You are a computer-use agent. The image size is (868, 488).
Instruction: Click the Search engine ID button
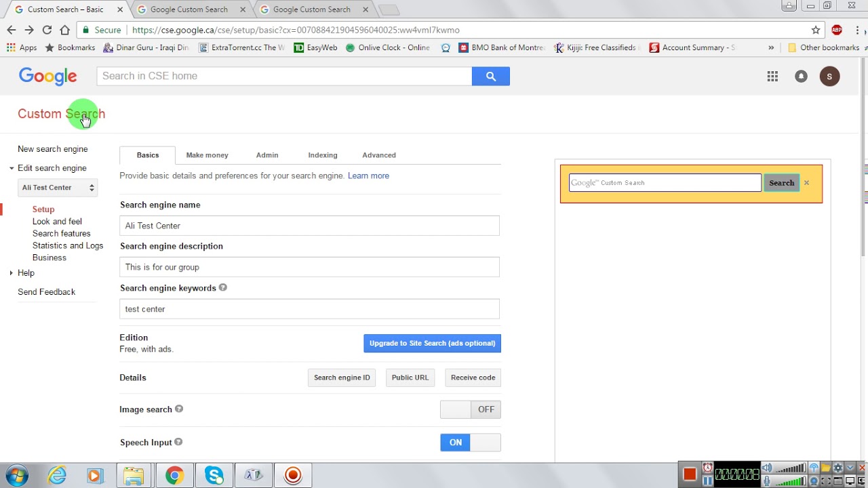click(x=342, y=378)
